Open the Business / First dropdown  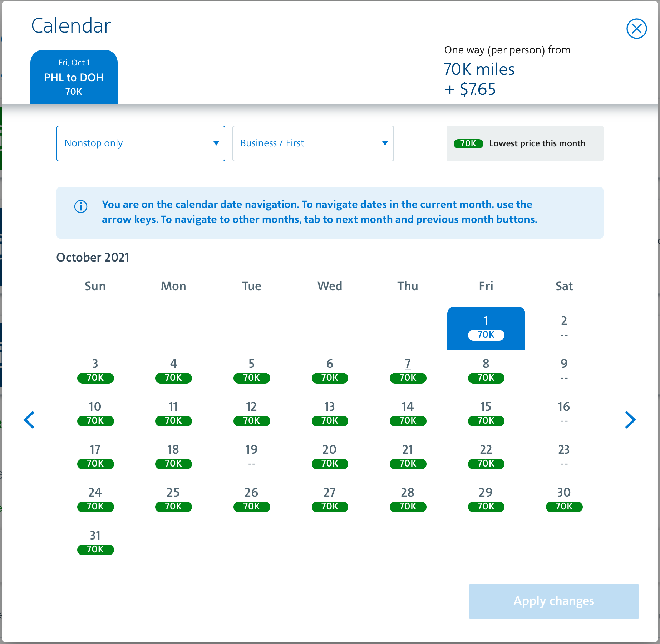(313, 143)
